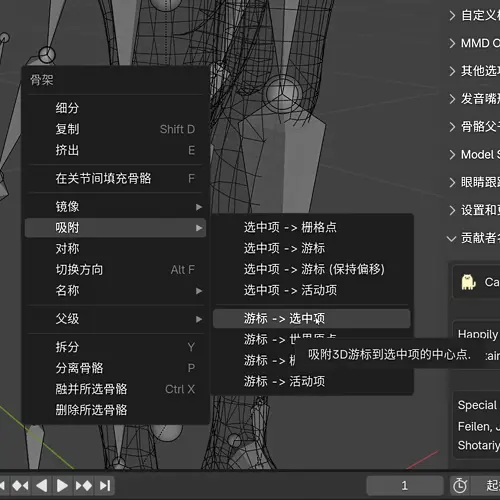Select 游标 -> 选中项 snap option
The height and width of the screenshot is (500, 500).
[312, 318]
